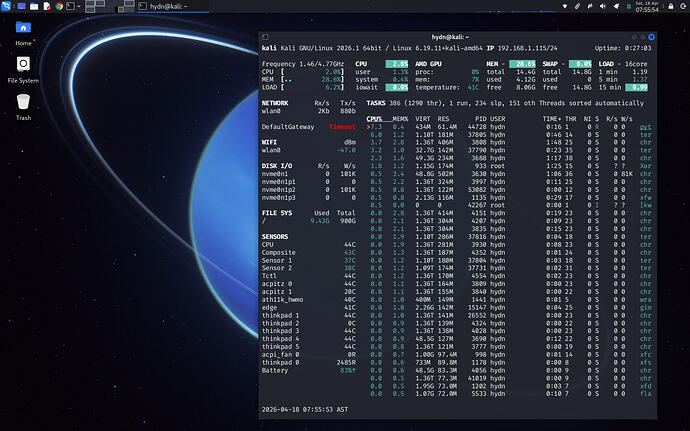Click the DefaultGateway entry

point(288,127)
